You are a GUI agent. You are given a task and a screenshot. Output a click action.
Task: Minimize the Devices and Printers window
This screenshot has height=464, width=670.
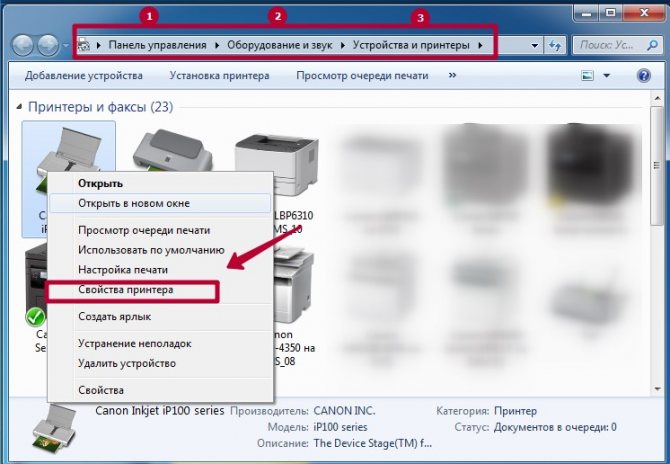(586, 13)
